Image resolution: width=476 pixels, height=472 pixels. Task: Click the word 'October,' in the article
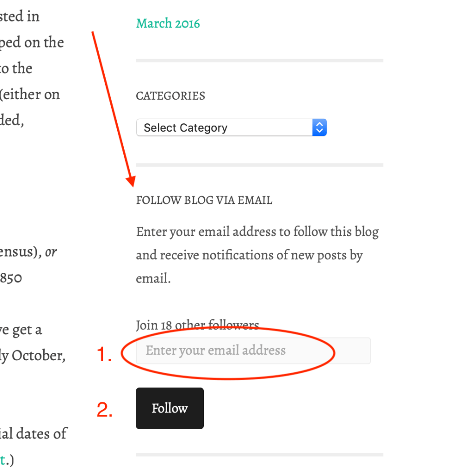pyautogui.click(x=39, y=356)
